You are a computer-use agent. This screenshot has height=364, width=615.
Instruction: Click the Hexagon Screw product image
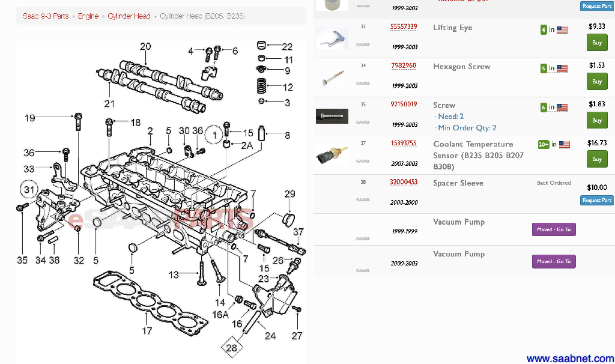click(x=332, y=77)
